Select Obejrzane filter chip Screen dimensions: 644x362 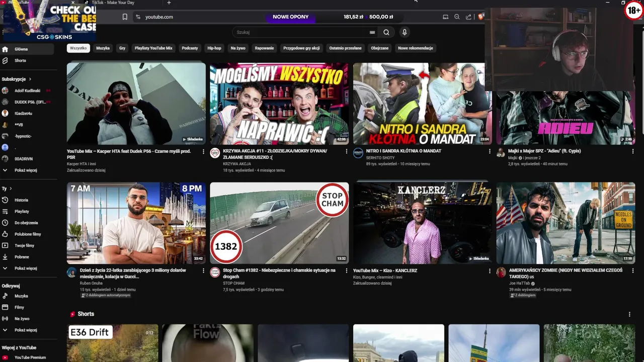click(380, 48)
